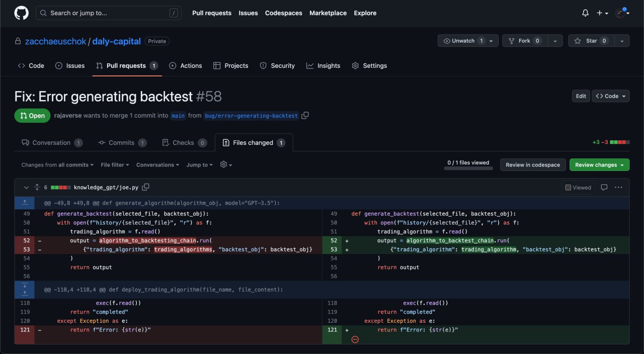Open zacchaeuschok owner link

coord(56,41)
